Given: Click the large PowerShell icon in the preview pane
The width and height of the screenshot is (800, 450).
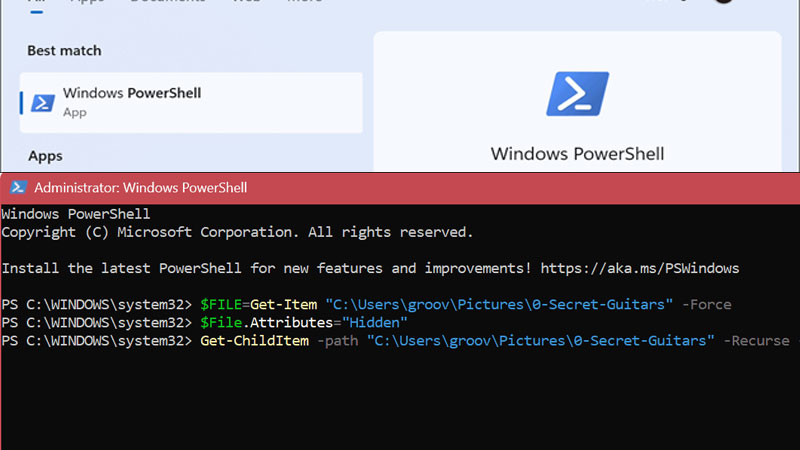Looking at the screenshot, I should pos(578,94).
